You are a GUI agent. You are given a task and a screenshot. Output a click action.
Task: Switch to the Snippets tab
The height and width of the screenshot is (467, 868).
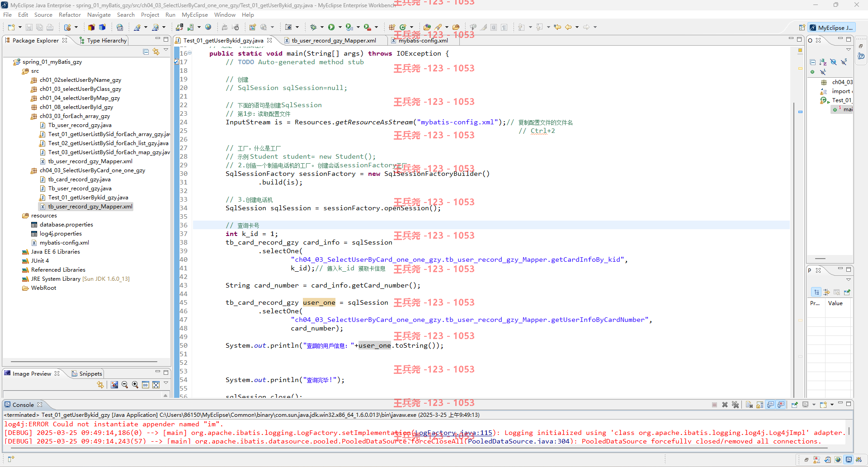tap(87, 373)
